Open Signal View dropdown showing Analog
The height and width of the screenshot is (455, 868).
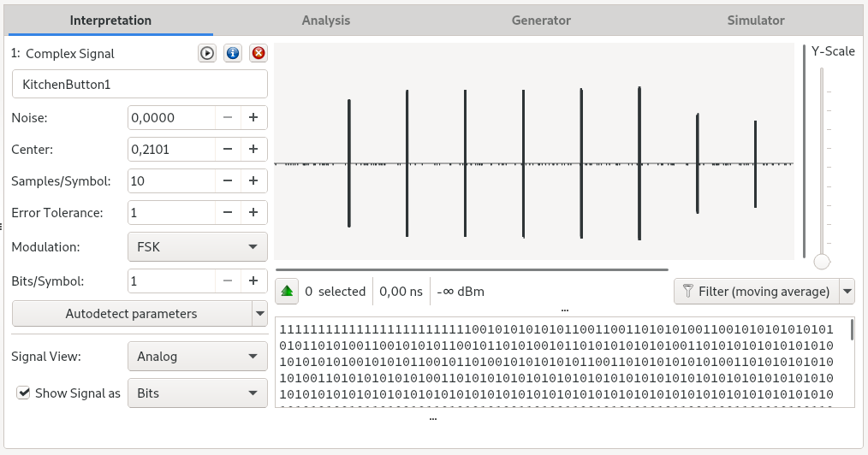tap(198, 357)
